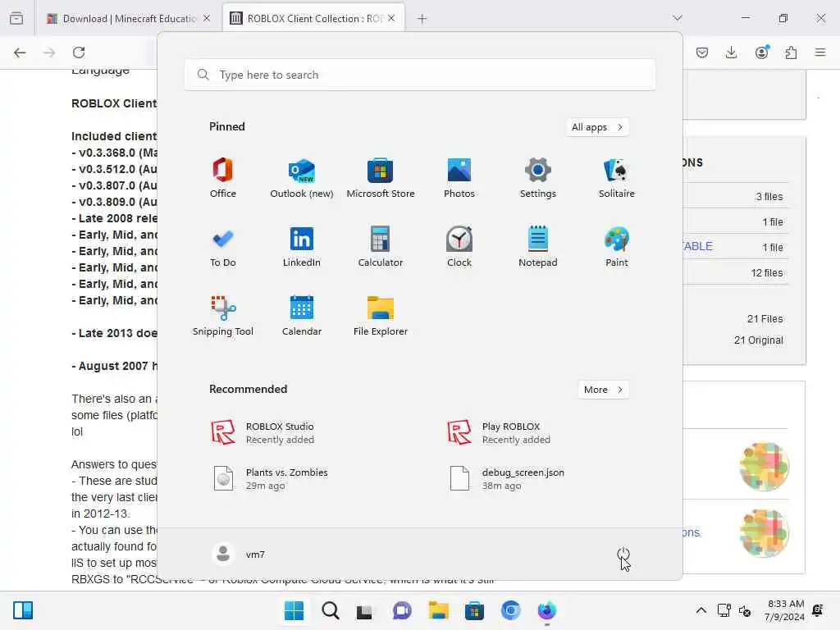Screen dimensions: 840x630
Task: Open the Office app from Pinned
Action: (223, 178)
